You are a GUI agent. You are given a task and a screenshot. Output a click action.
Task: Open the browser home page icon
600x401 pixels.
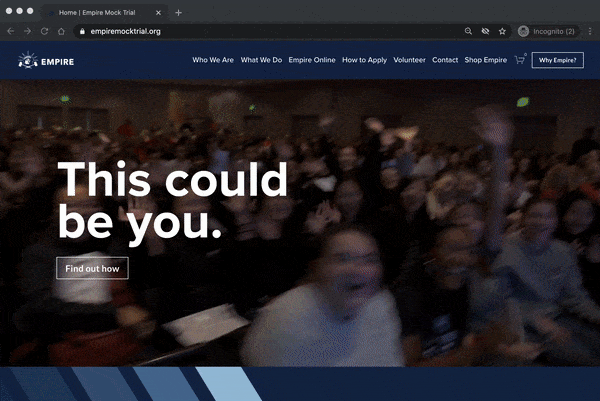pyautogui.click(x=61, y=31)
